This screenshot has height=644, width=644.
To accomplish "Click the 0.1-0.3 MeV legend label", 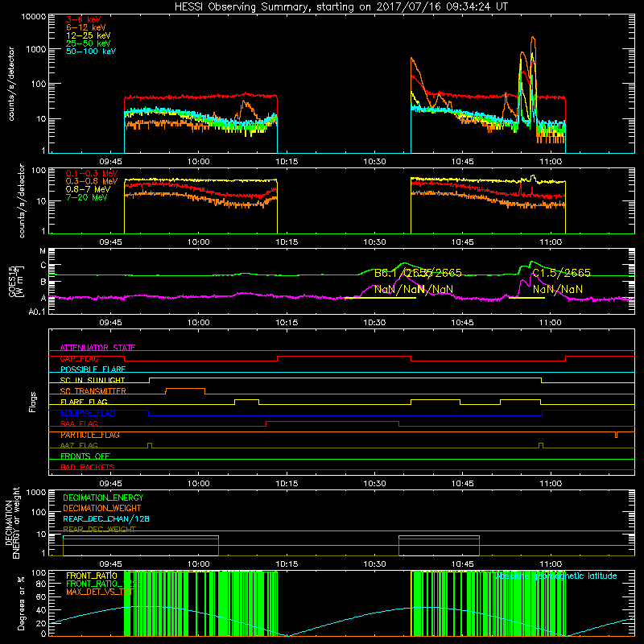I will click(92, 173).
